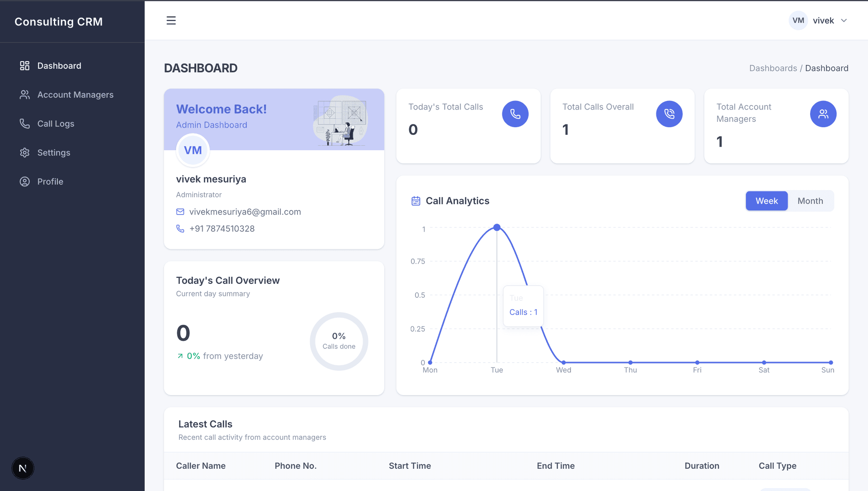The height and width of the screenshot is (491, 868).
Task: Select the Dashboard grid icon in sidebar
Action: coord(24,65)
